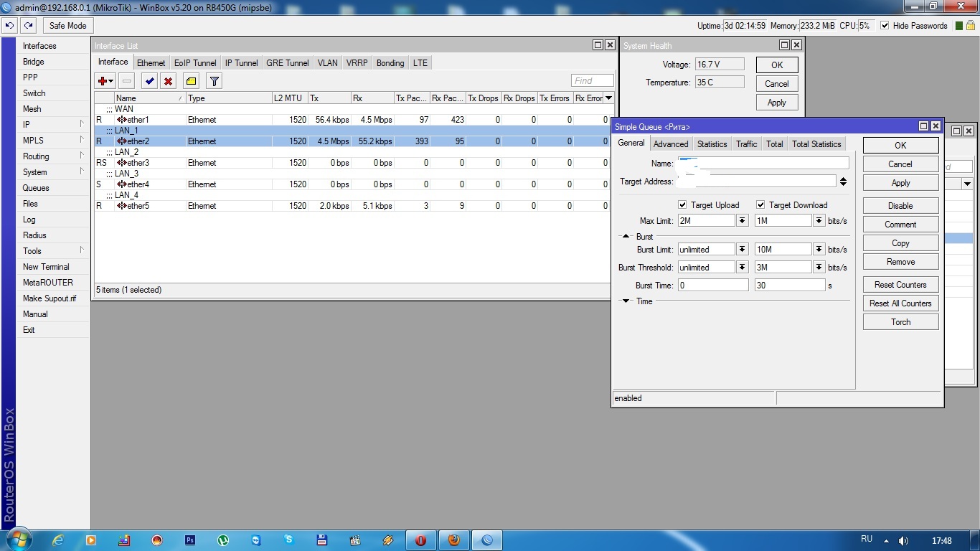980x551 pixels.
Task: Switch to the Traffic tab of Simple Queue
Action: click(746, 143)
